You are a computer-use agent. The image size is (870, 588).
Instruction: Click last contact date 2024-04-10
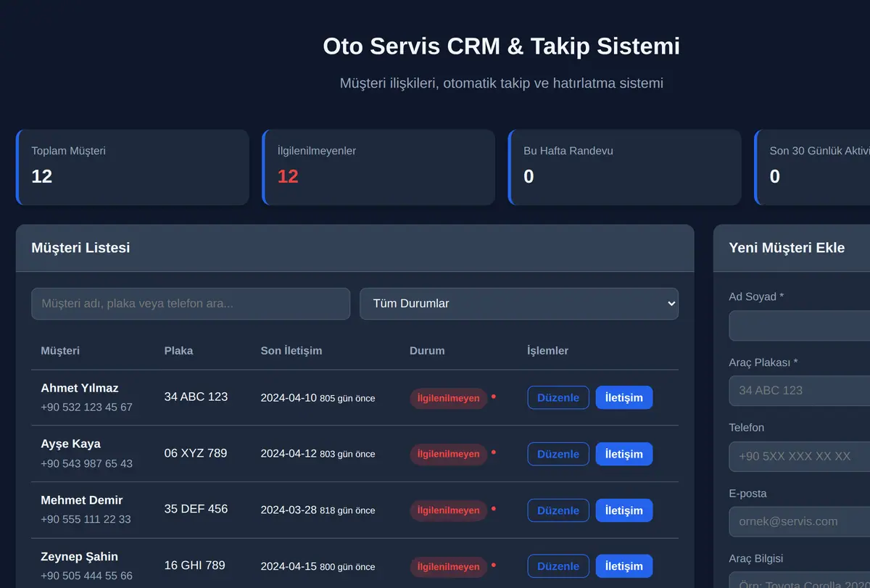click(x=289, y=397)
